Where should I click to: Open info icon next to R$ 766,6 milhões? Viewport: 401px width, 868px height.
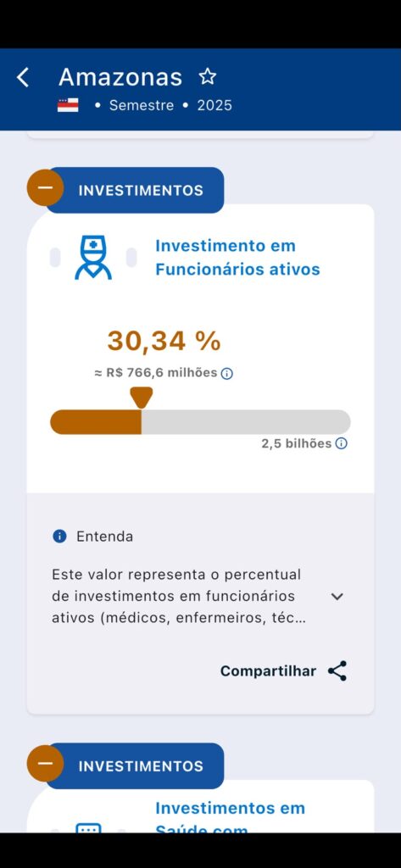click(x=227, y=374)
